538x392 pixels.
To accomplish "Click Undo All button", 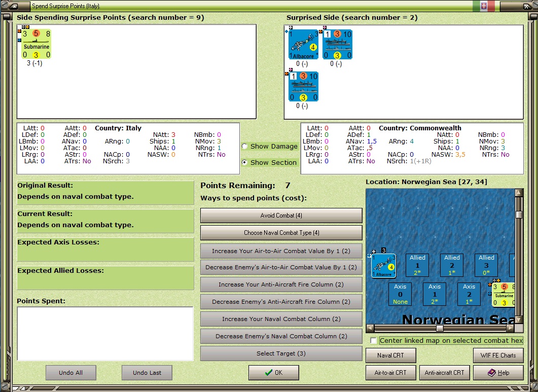I will click(70, 373).
